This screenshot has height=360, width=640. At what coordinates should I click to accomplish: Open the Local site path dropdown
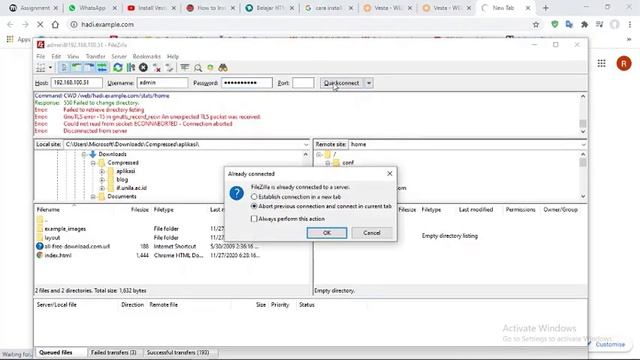306,144
